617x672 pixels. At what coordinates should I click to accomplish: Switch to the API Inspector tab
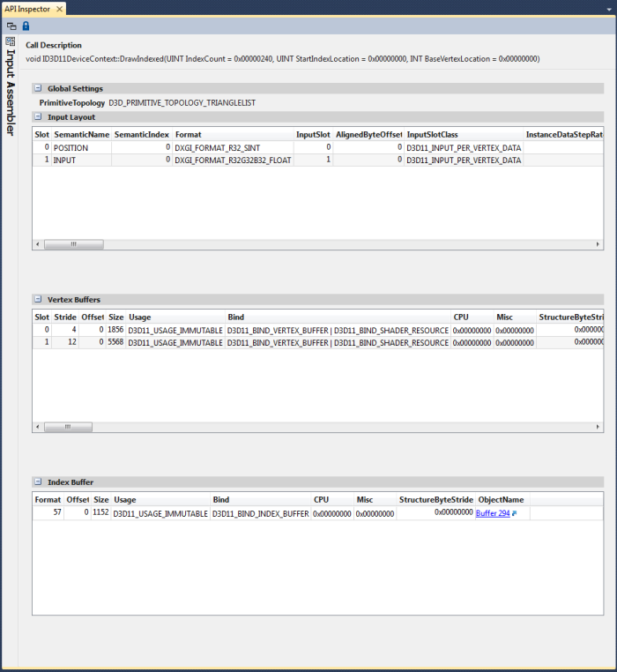[x=26, y=8]
